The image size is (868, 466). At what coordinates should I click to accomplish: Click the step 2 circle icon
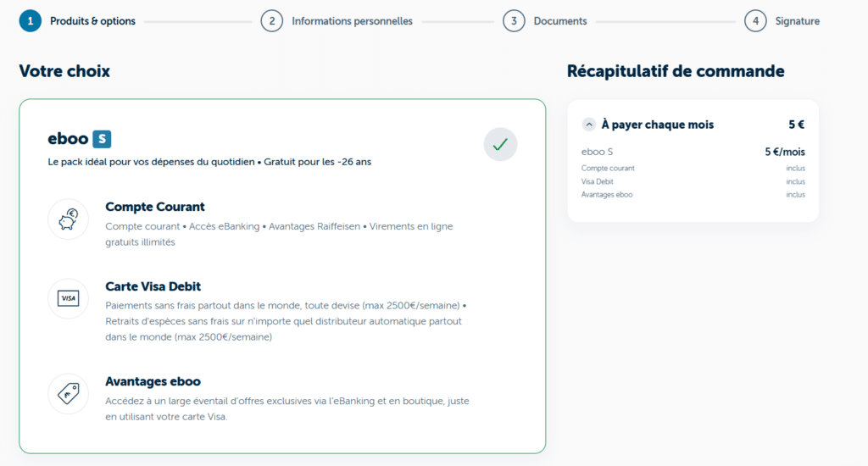pos(271,21)
